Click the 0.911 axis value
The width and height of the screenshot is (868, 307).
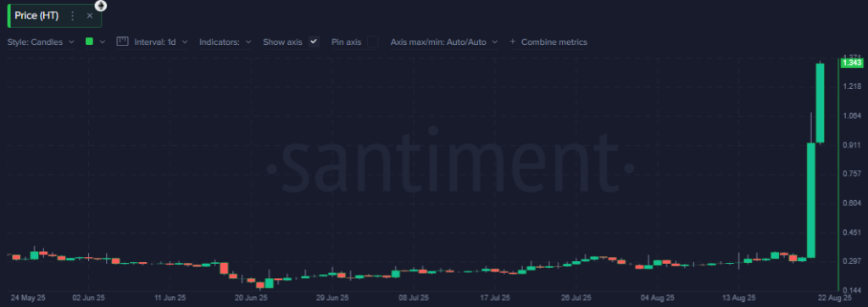pyautogui.click(x=851, y=145)
